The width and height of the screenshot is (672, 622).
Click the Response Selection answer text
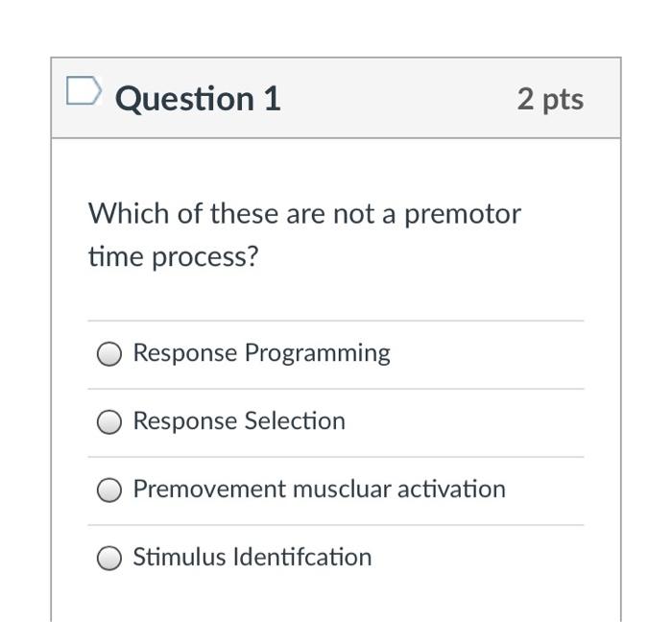coord(239,421)
